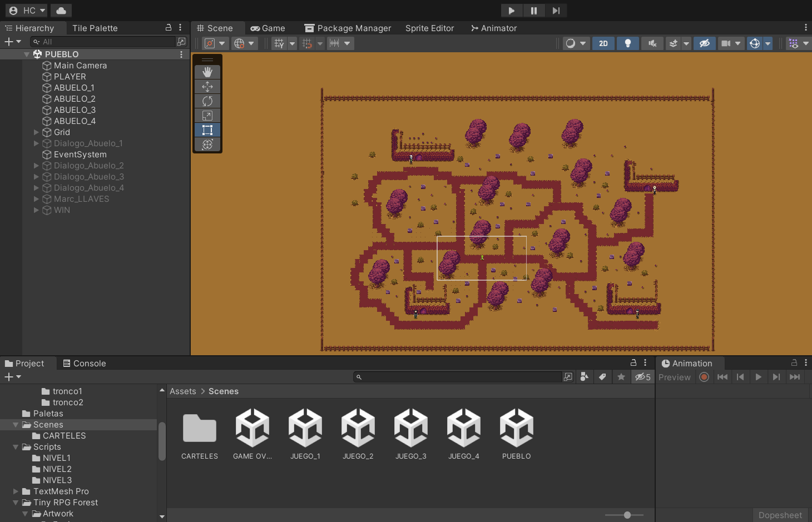Select the Hand tool in Scene overlay
Screen dimensions: 812x522
click(207, 72)
